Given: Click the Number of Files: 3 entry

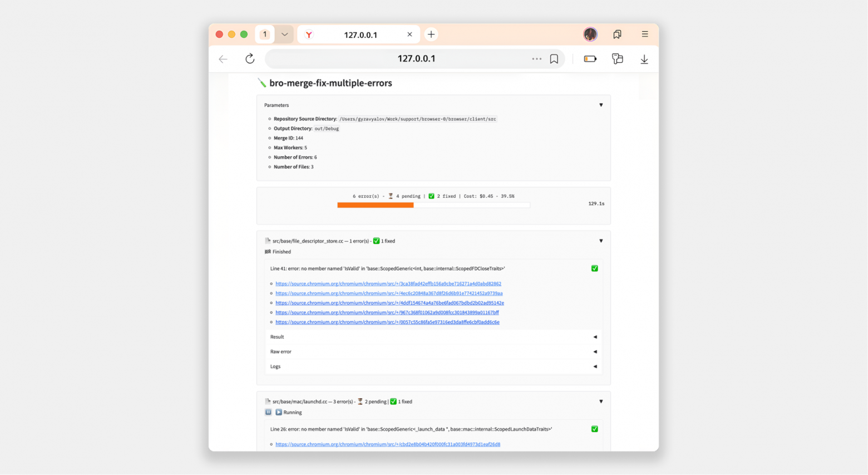Looking at the screenshot, I should pos(293,167).
